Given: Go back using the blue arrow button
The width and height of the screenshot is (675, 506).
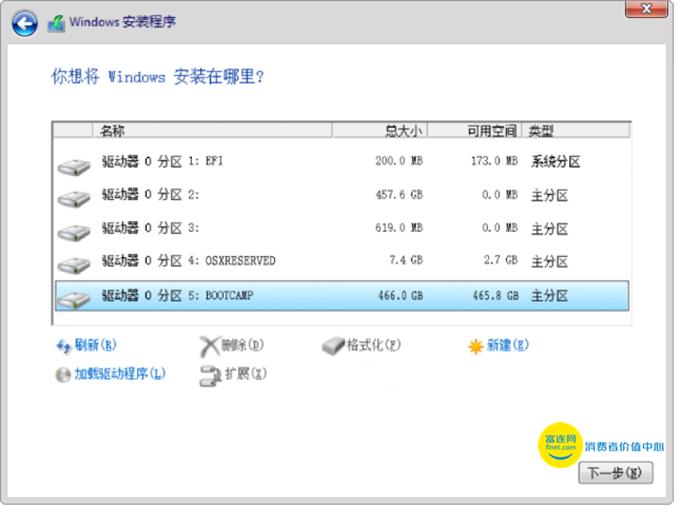Looking at the screenshot, I should click(x=25, y=23).
